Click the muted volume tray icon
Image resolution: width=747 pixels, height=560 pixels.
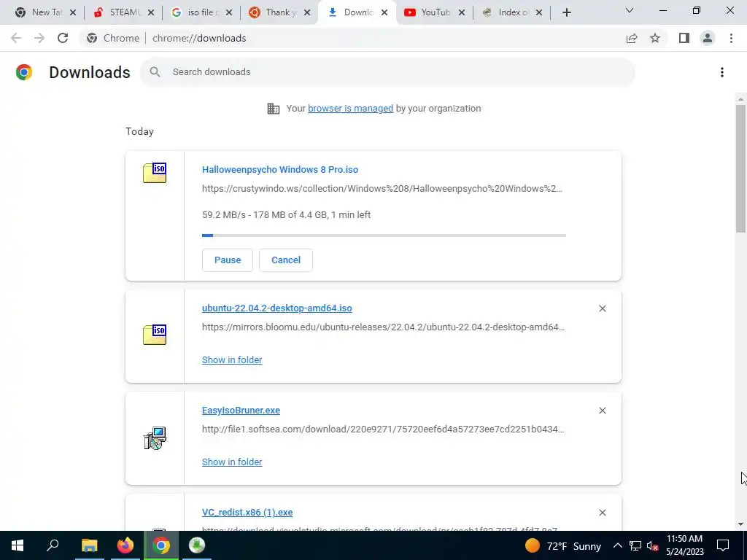(653, 545)
